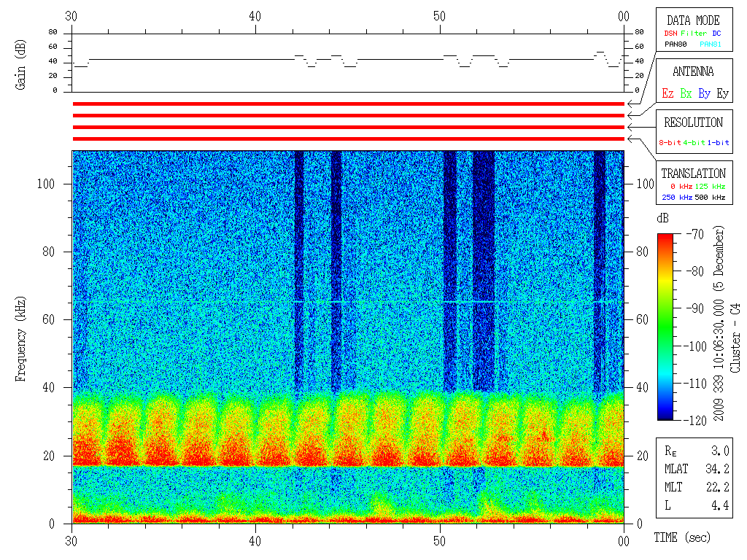Click the 50 tick on top time axis
Screen dimensions: 747x560
pos(439,17)
